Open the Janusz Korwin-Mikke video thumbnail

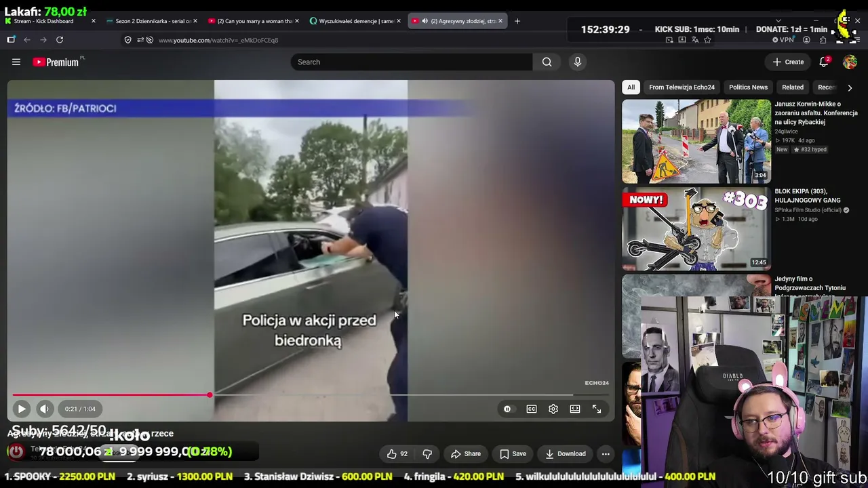[696, 142]
